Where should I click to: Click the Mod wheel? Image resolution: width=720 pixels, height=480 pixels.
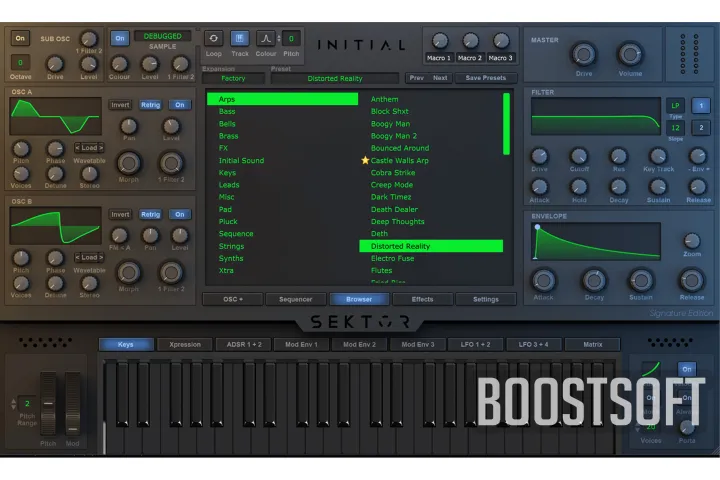click(x=72, y=403)
